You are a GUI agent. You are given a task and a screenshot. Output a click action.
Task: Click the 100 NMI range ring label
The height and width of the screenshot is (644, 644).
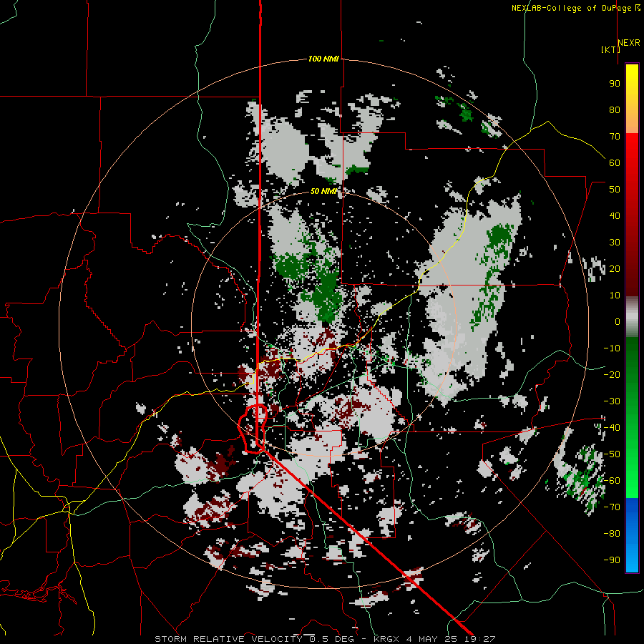pos(323,59)
